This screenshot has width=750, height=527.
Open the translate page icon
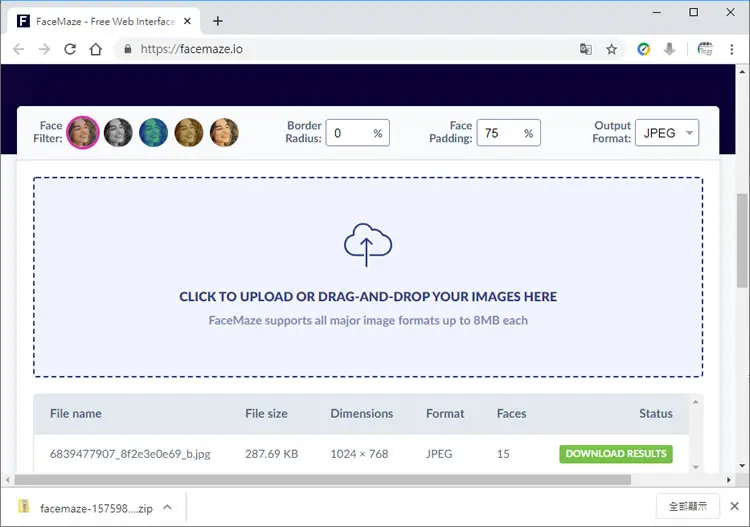tap(585, 49)
